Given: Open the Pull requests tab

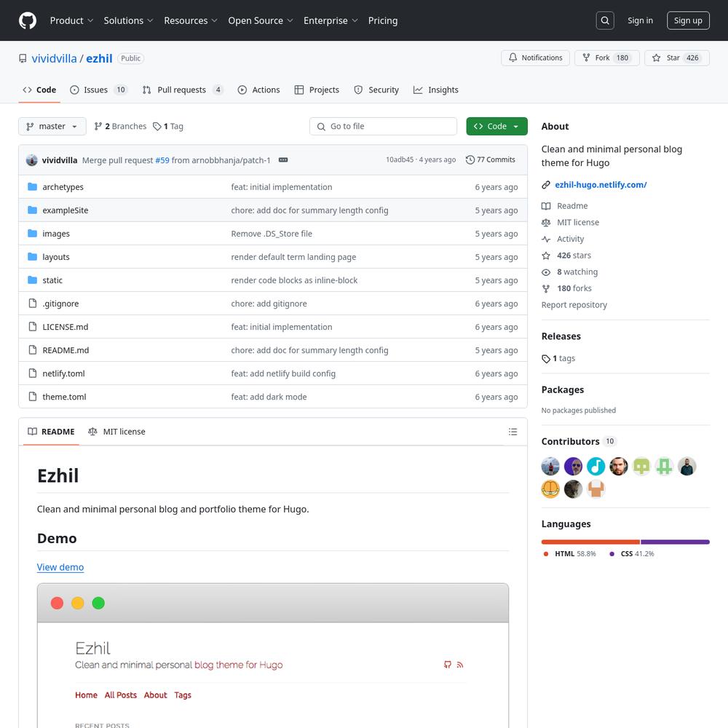Looking at the screenshot, I should 182,90.
